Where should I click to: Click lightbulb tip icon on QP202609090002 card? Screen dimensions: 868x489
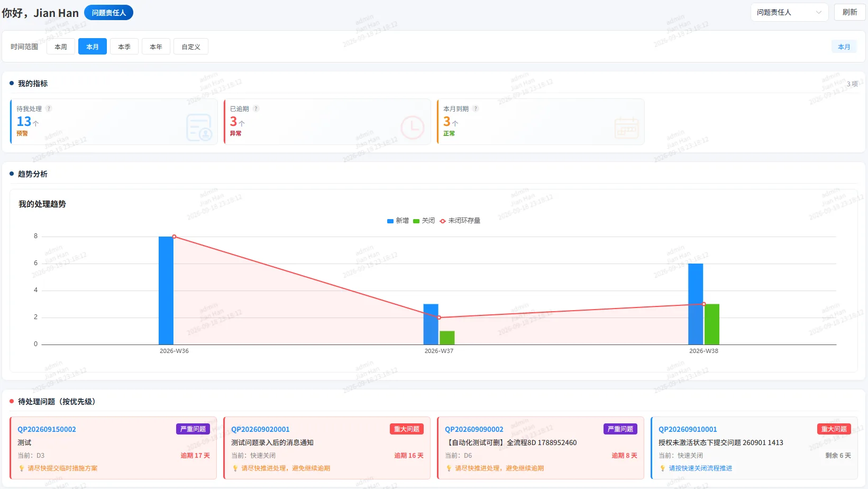point(449,468)
